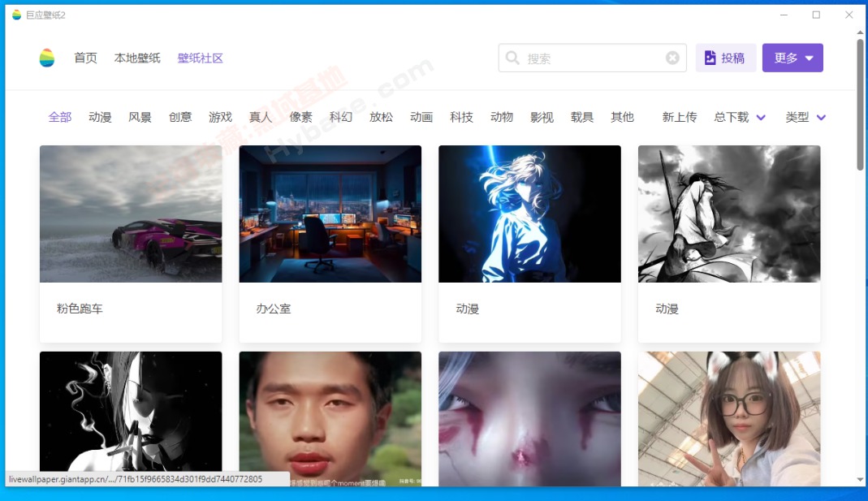Select the 放松 category
868x501 pixels.
(x=382, y=118)
